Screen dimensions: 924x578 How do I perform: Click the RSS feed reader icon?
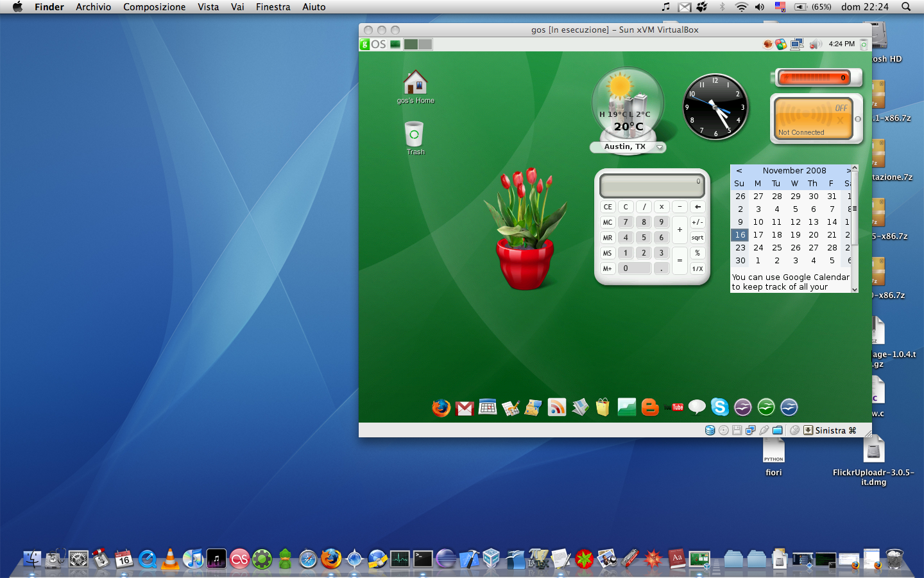click(557, 407)
